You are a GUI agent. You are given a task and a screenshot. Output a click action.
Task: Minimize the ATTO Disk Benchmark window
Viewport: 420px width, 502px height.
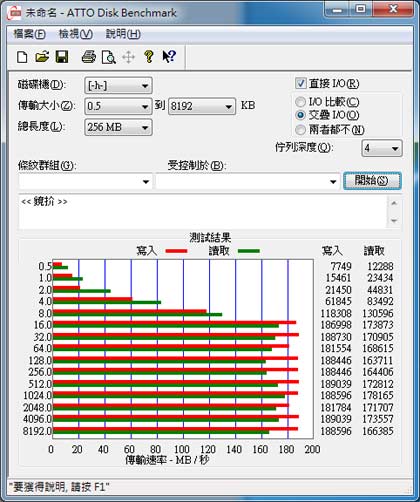click(338, 10)
